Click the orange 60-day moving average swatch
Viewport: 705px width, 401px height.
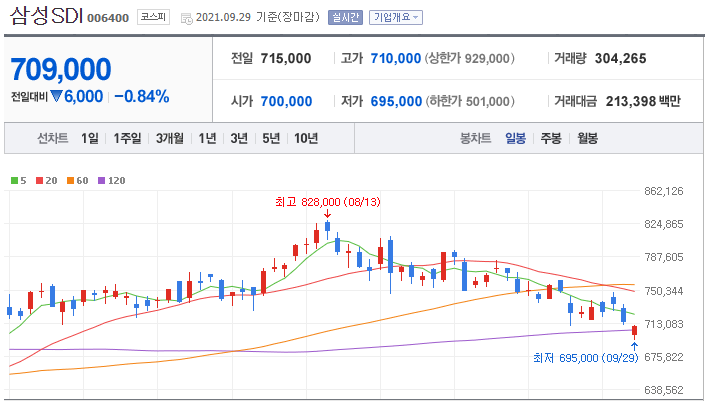(x=70, y=181)
